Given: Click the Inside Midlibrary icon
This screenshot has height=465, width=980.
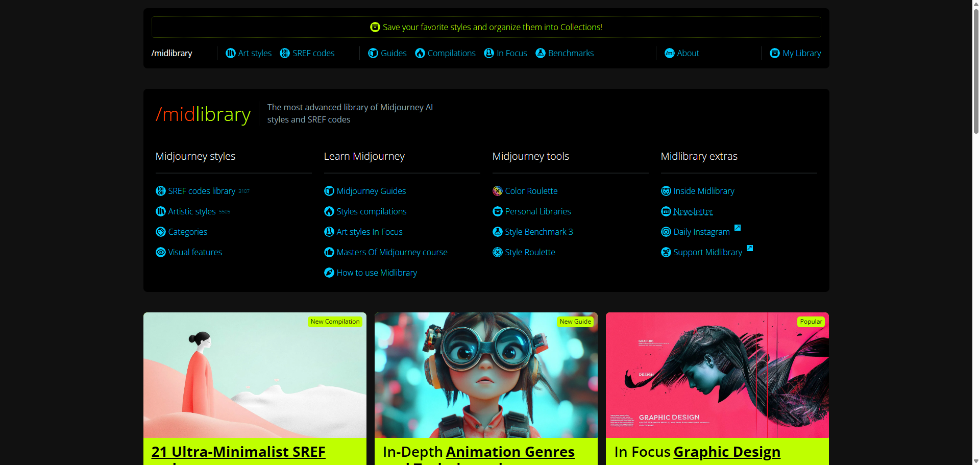Looking at the screenshot, I should pos(666,191).
